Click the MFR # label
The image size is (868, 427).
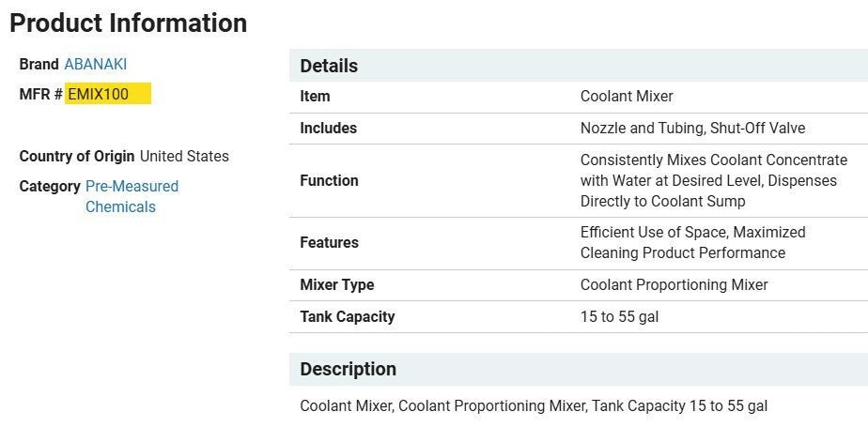pos(40,94)
